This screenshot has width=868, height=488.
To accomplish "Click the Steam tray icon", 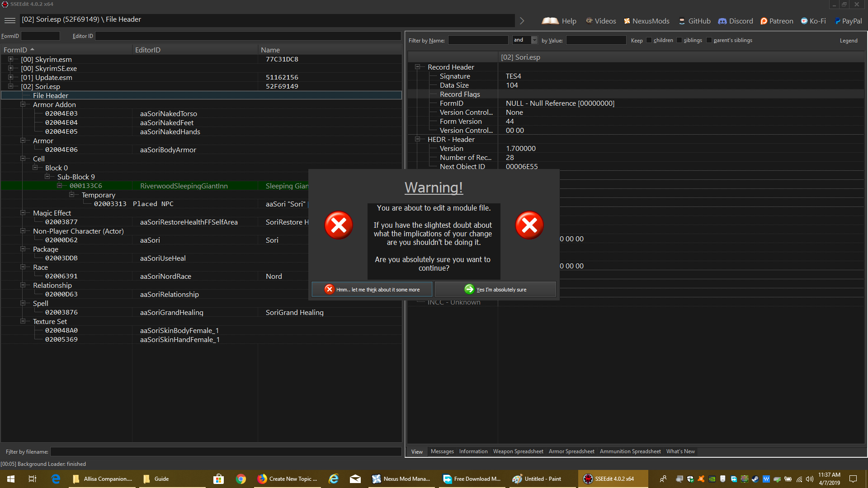I will [755, 479].
